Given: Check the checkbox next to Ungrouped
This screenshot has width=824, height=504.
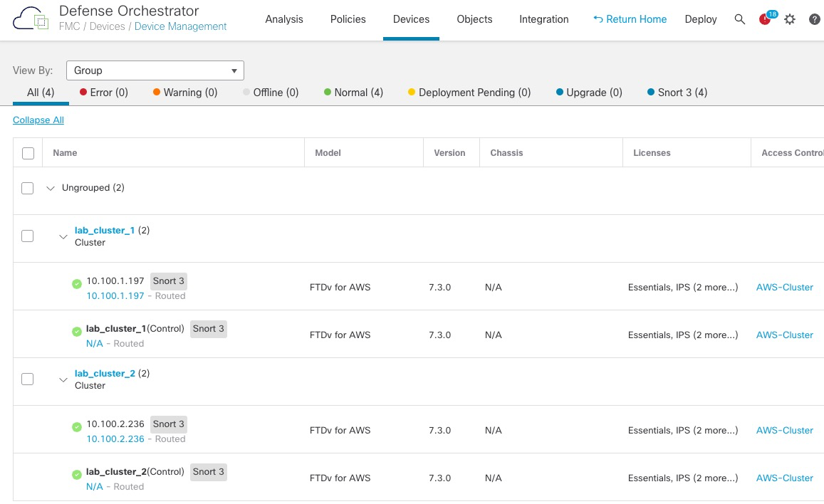Looking at the screenshot, I should 27,187.
